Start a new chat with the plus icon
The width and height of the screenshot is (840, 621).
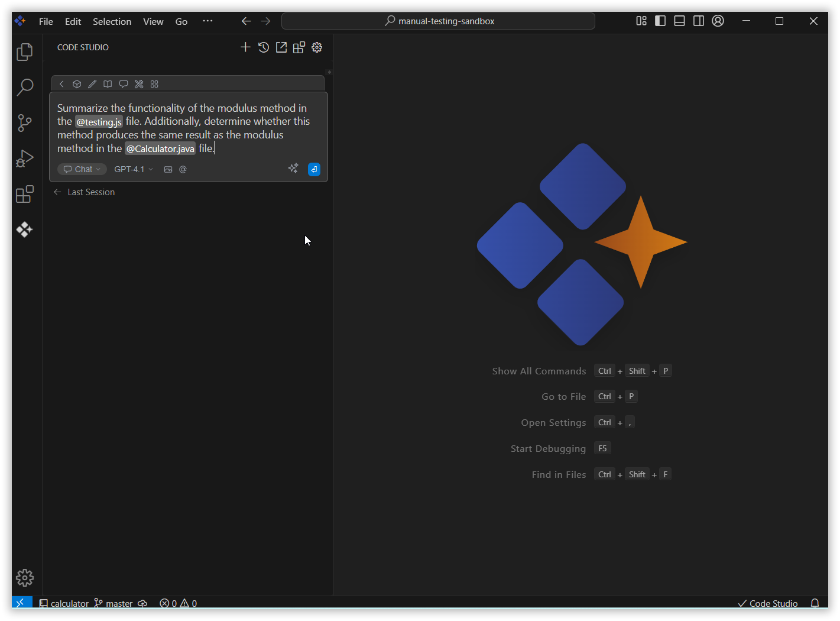pyautogui.click(x=245, y=47)
